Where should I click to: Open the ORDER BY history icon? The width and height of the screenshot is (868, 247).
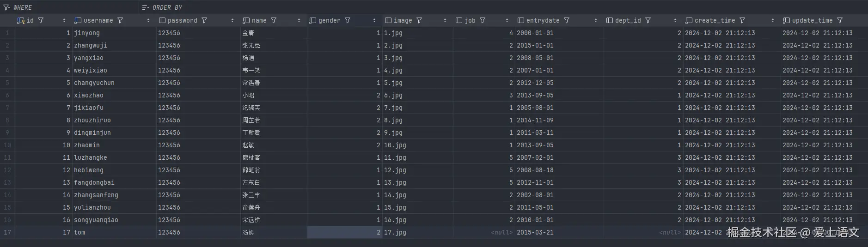(146, 7)
